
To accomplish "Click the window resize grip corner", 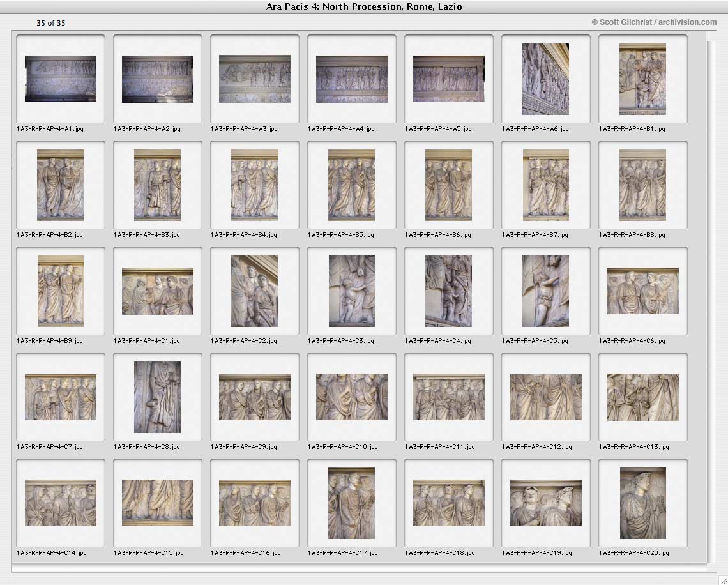I will pyautogui.click(x=723, y=580).
